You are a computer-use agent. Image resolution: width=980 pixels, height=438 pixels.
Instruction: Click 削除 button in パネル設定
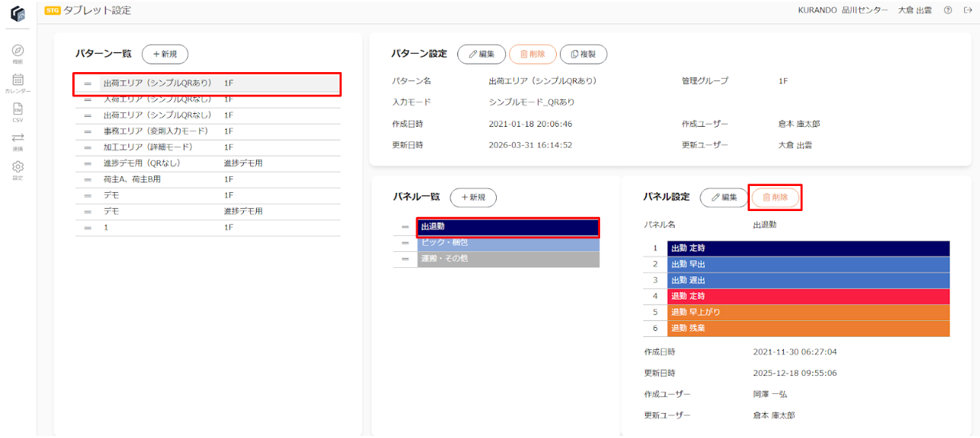(x=776, y=197)
